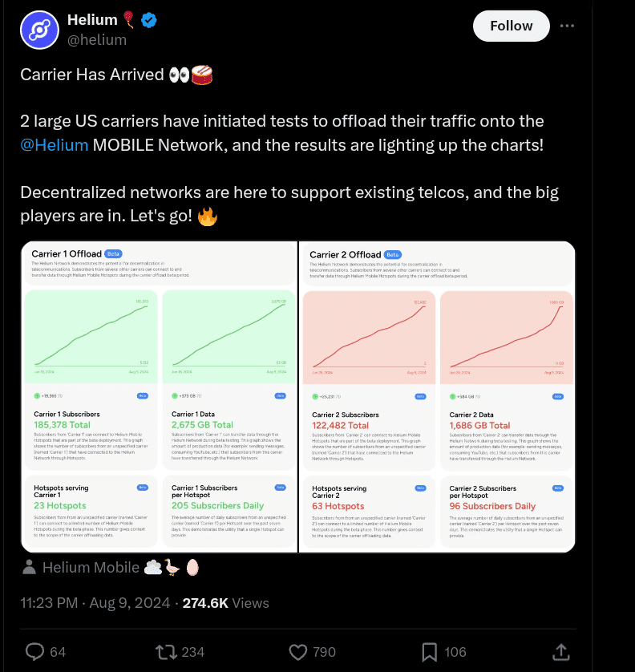The image size is (635, 672).
Task: Click the reply comment icon
Action: coord(35,651)
